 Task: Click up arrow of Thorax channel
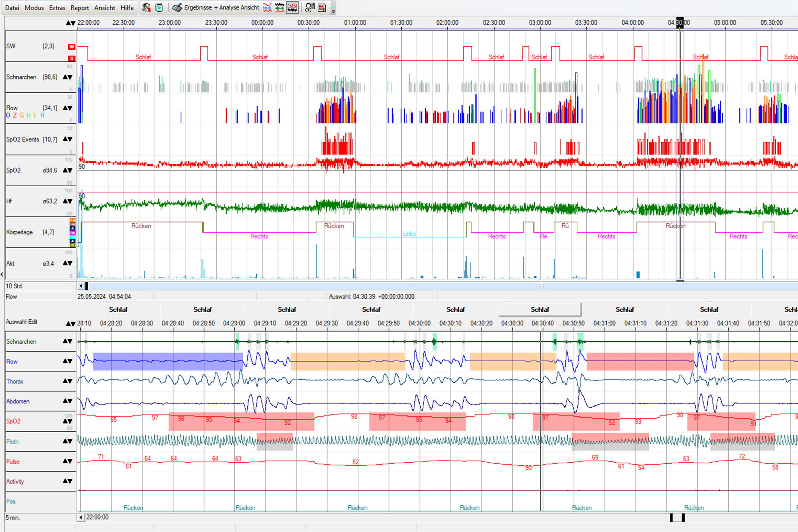[65, 381]
